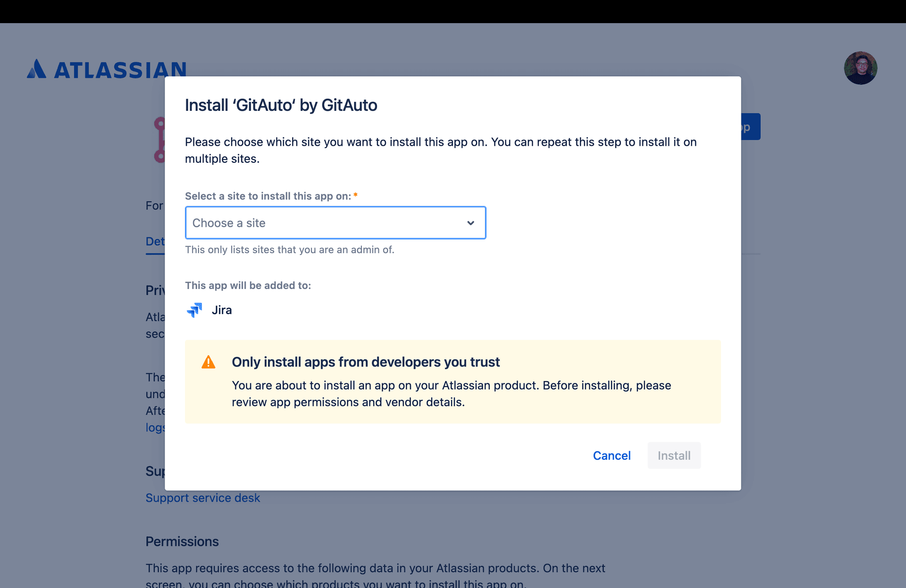
Task: Click the orange warning triangle icon
Action: coord(208,362)
